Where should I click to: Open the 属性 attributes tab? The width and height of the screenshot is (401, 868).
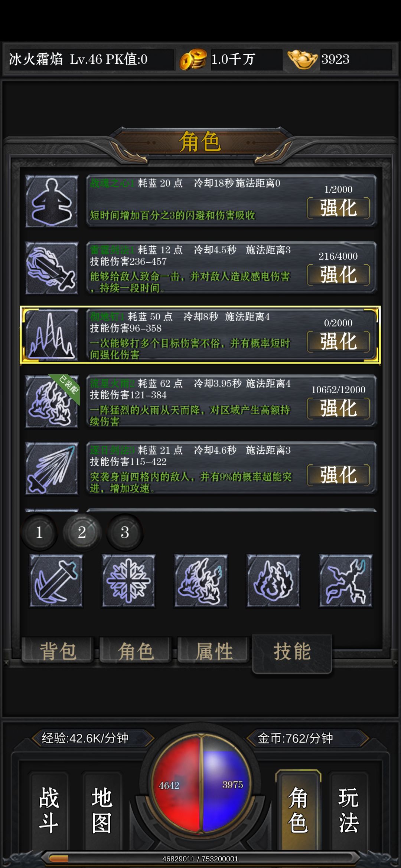tap(213, 651)
